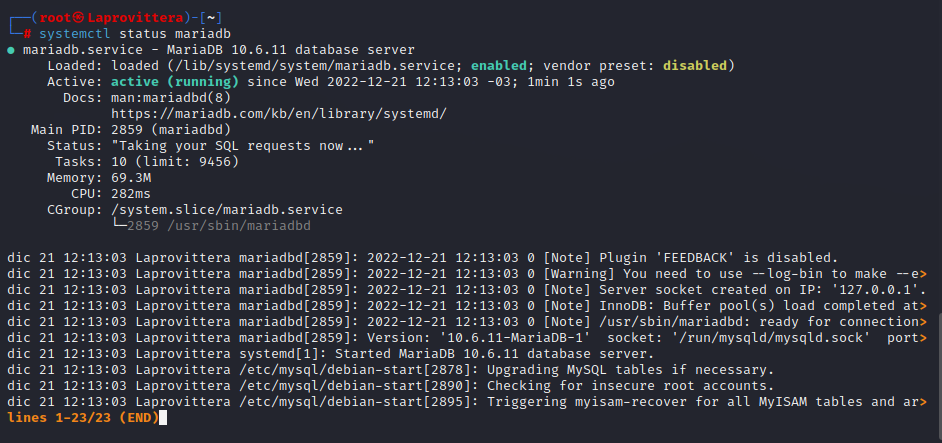Click the 'lines 1-23/23 (END)' pager status
This screenshot has height=443, width=942.
click(83, 418)
